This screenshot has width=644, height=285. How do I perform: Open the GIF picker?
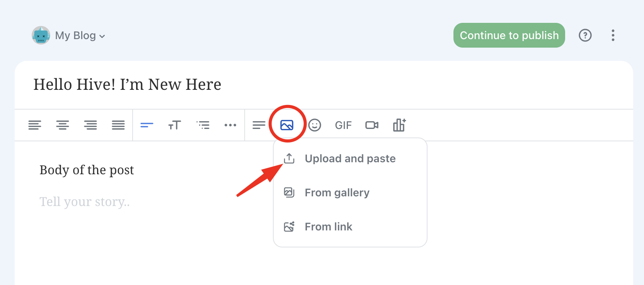pyautogui.click(x=343, y=125)
